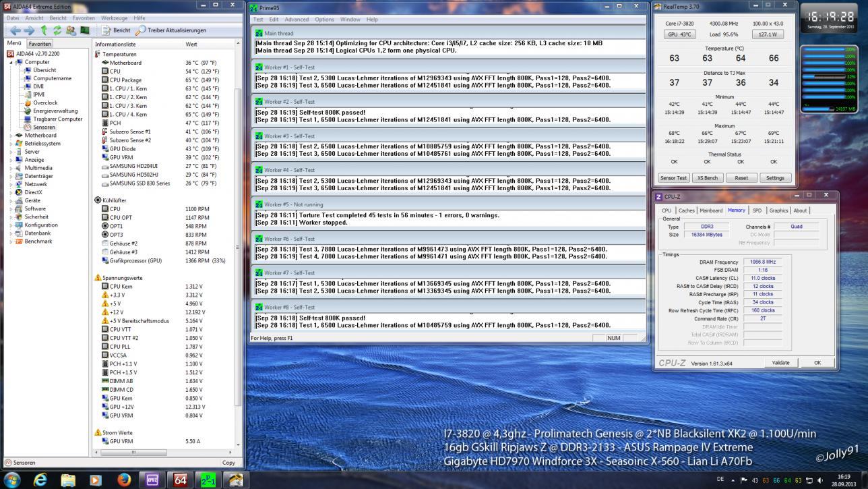Select the SAMSUNG SSD 830 Series row

pyautogui.click(x=163, y=183)
